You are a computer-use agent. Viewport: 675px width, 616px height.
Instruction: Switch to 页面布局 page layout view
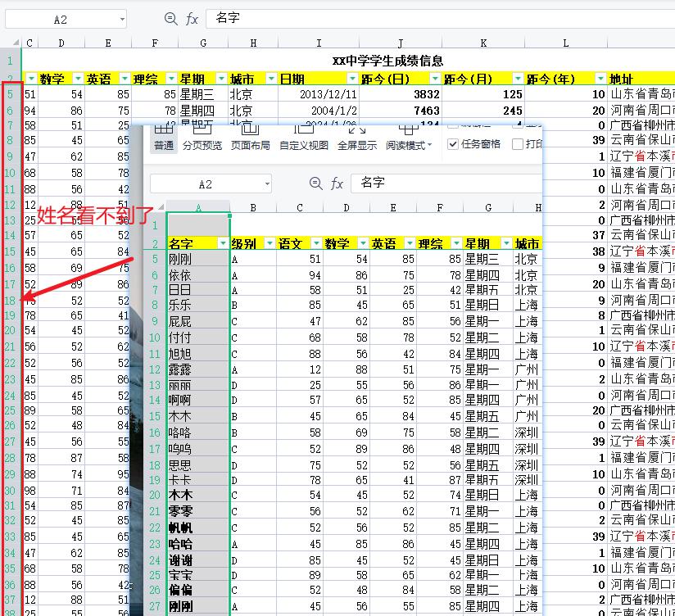tap(251, 138)
